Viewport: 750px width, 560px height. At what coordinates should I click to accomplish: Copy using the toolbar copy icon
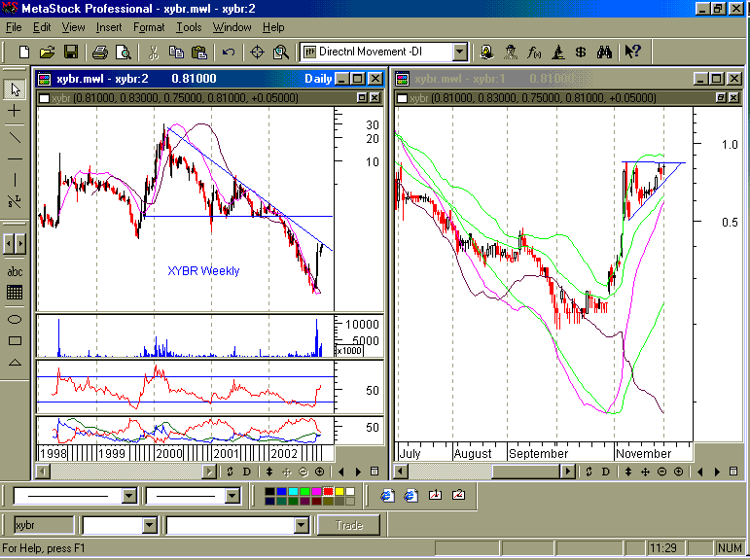tap(176, 52)
